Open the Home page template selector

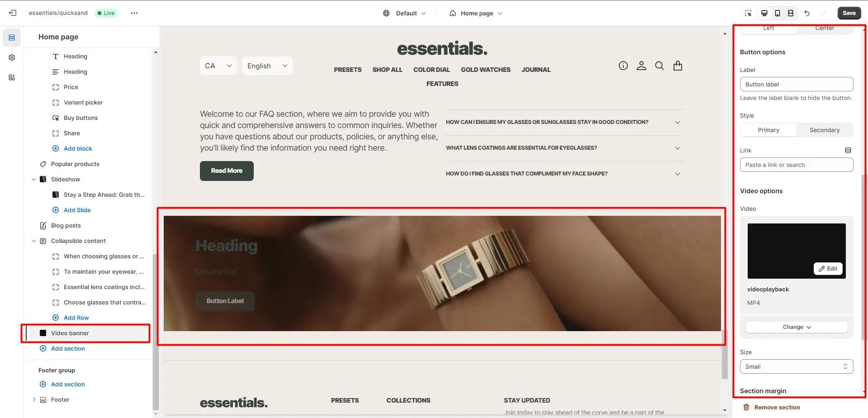pos(476,13)
